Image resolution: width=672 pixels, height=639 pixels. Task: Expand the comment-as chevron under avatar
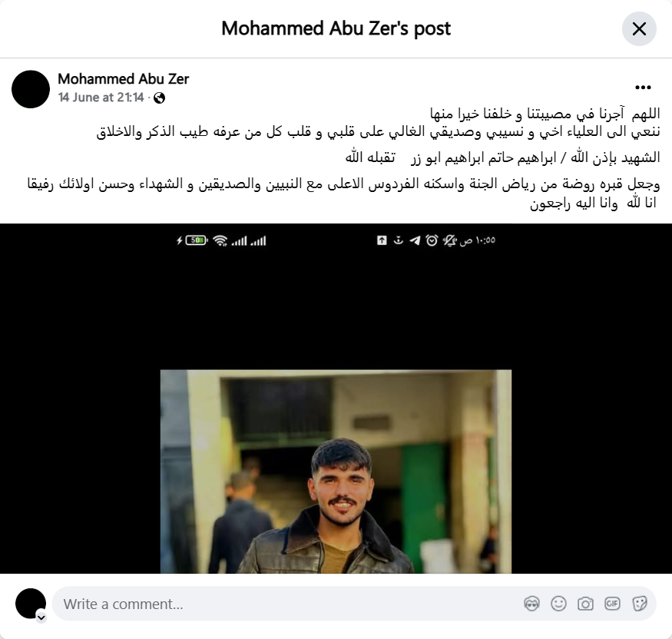(41, 617)
